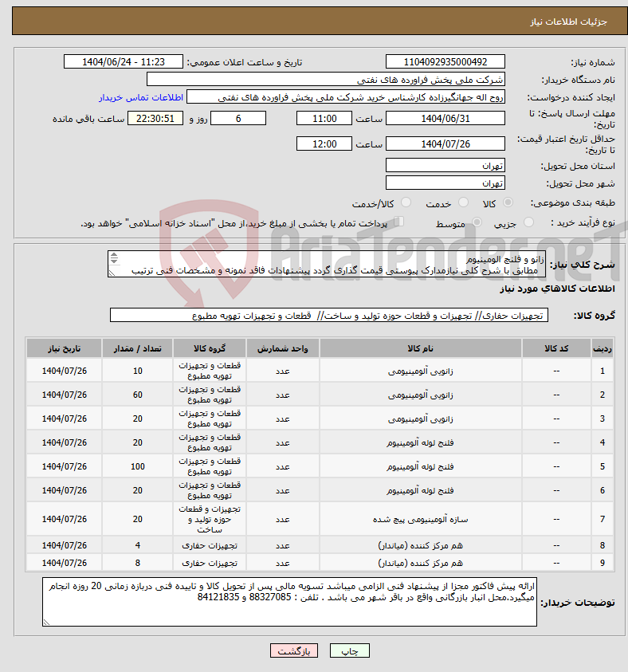Click the نام کالا column header

(x=420, y=348)
